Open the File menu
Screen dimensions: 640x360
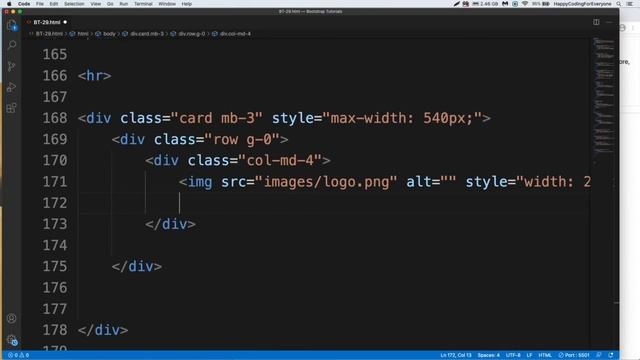point(40,4)
